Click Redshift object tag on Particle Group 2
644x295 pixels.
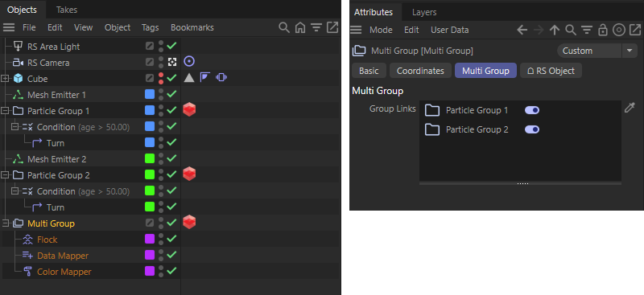(x=189, y=174)
